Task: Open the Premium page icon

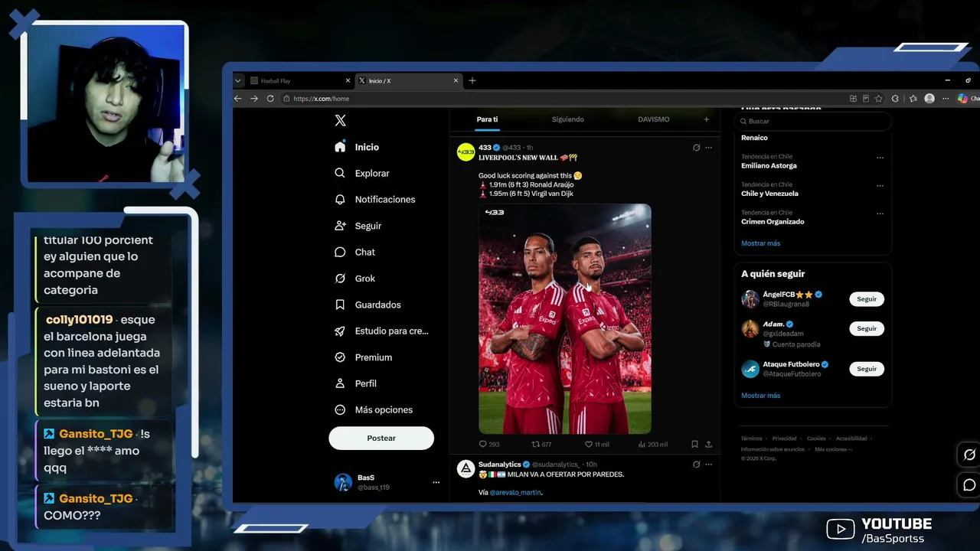Action: (x=340, y=357)
